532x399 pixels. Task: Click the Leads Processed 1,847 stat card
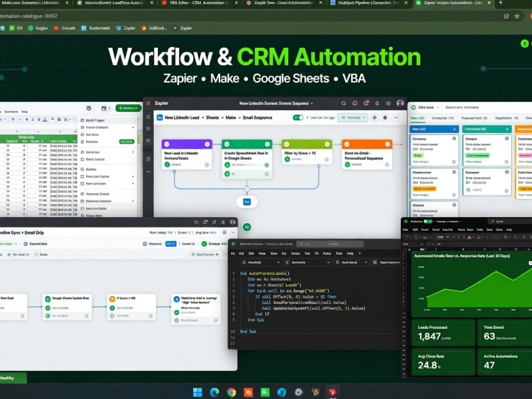coord(443,333)
